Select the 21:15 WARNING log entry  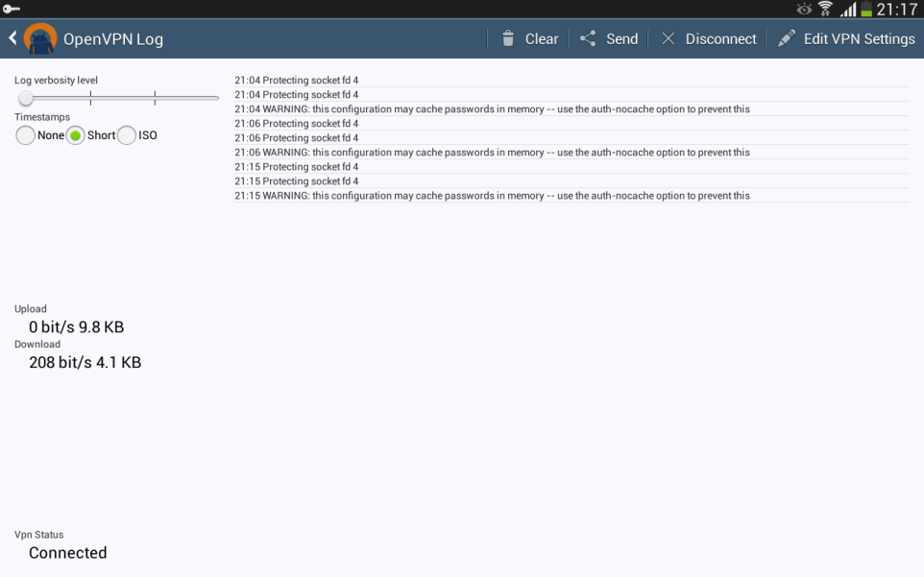(571, 196)
